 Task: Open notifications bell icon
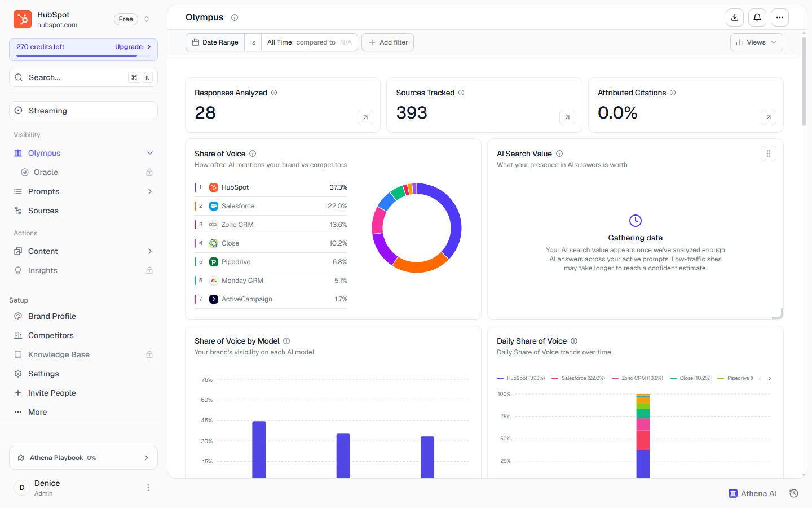pos(757,17)
